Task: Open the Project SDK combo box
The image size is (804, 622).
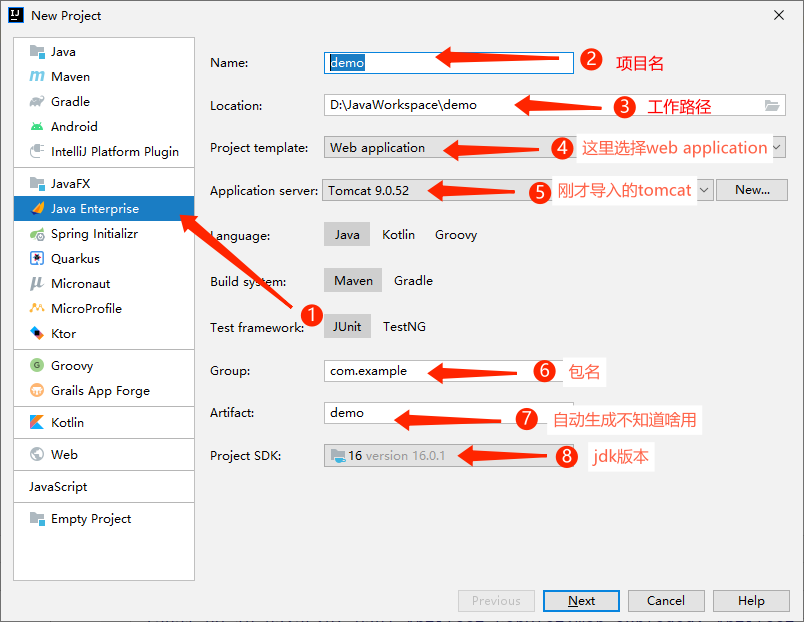Action: click(449, 456)
